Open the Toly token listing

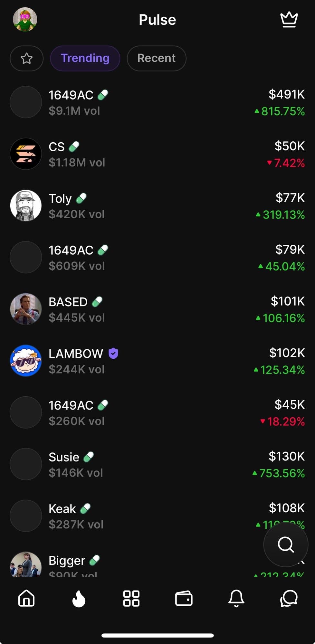pyautogui.click(x=157, y=206)
